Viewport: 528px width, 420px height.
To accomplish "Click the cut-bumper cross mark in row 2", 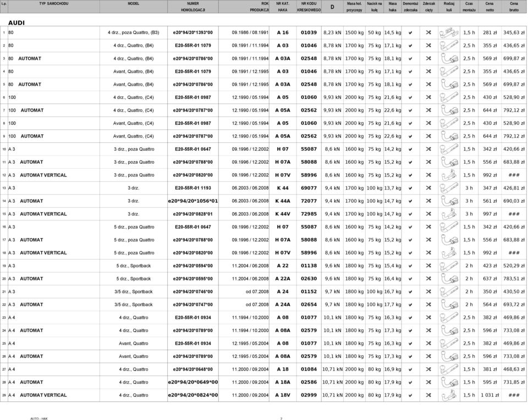I will pos(428,46).
